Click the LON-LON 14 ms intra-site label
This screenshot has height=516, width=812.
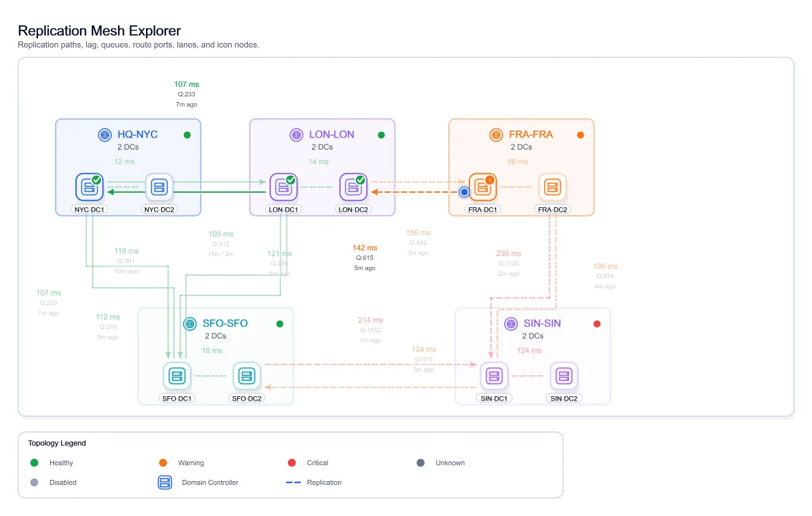[318, 162]
